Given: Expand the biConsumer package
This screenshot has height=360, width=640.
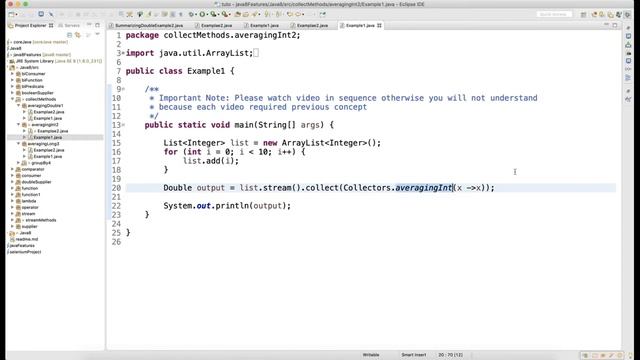Looking at the screenshot, I should coord(12,74).
